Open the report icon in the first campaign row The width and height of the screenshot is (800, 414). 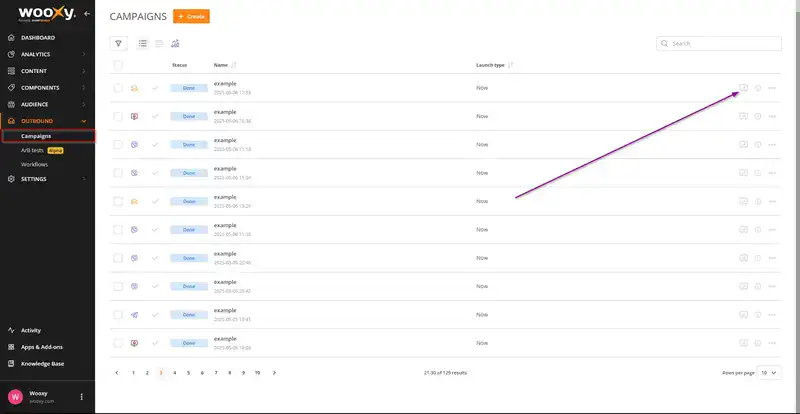(x=743, y=88)
